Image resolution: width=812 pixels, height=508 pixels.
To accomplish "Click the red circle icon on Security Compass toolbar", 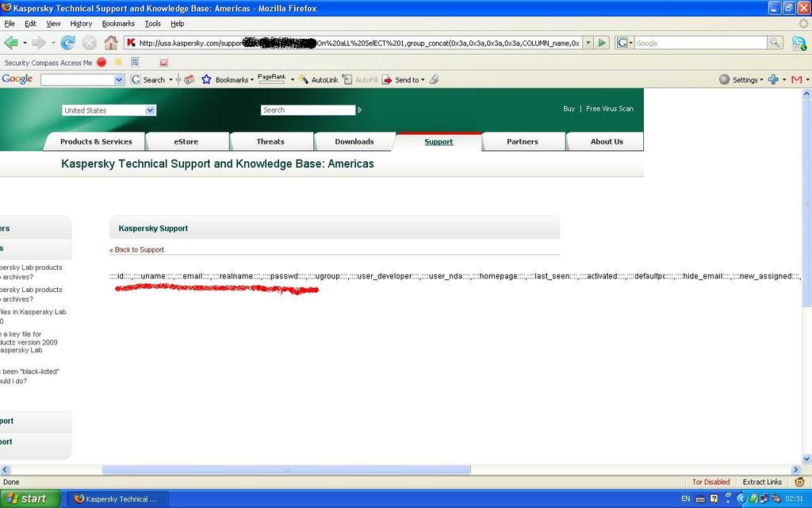I will click(101, 62).
